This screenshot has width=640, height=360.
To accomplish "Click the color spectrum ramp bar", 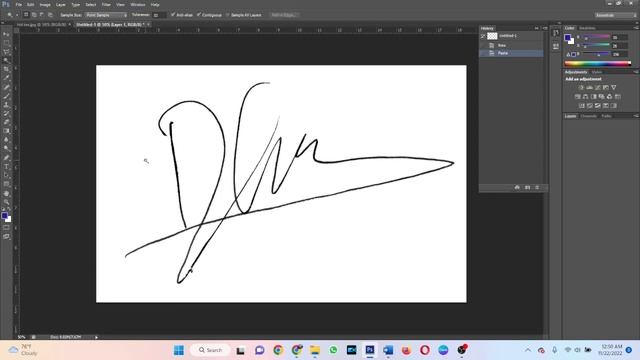I will 598,63.
